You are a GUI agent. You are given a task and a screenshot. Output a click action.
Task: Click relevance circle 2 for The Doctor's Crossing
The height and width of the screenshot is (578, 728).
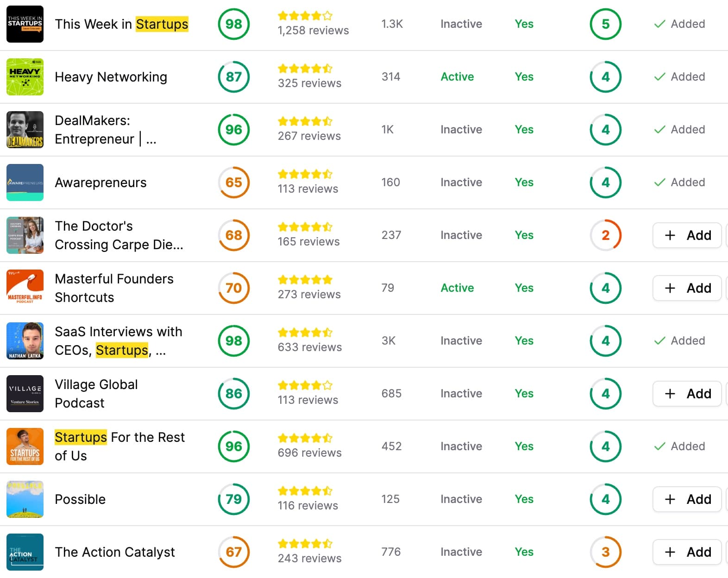[606, 235]
